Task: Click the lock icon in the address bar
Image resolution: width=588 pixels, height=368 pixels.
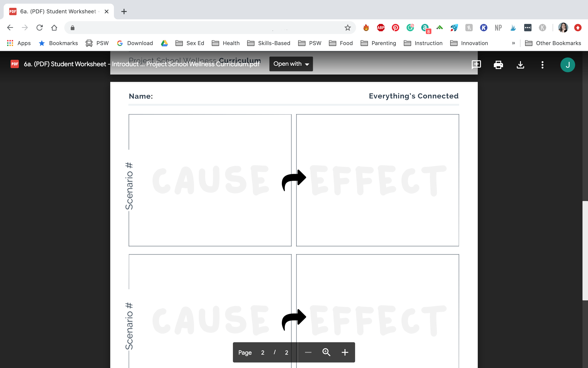Action: pos(72,28)
